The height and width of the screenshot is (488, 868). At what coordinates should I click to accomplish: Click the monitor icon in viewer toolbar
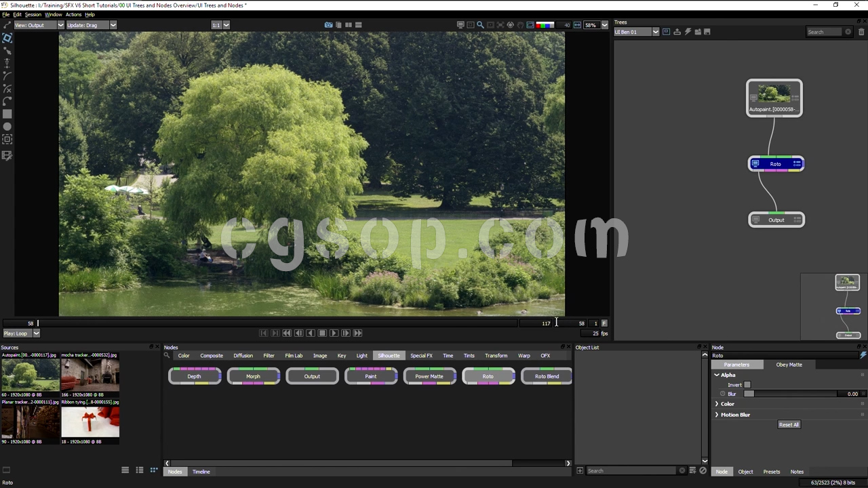coord(460,25)
